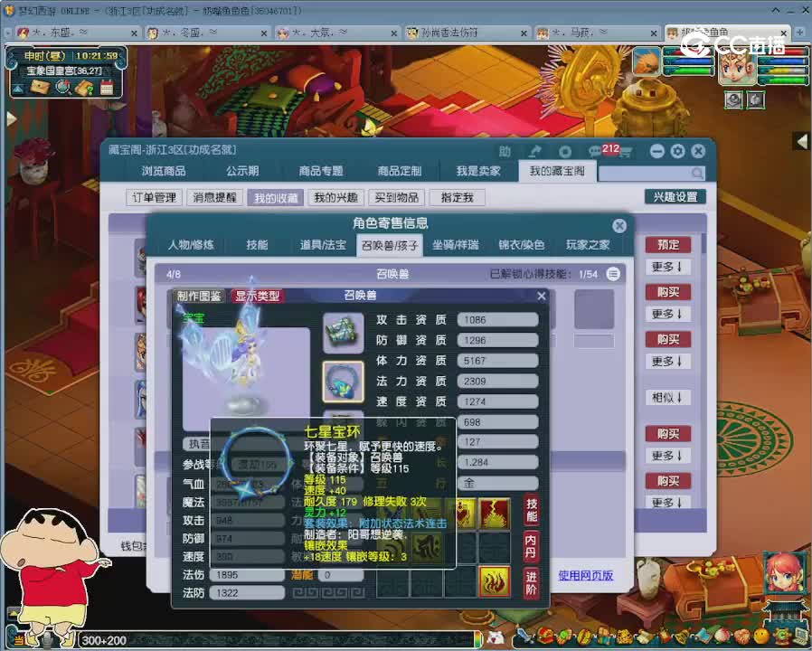This screenshot has width=812, height=651.
Task: Click the share arrow icon in 藏宝阁 header
Action: click(x=535, y=151)
